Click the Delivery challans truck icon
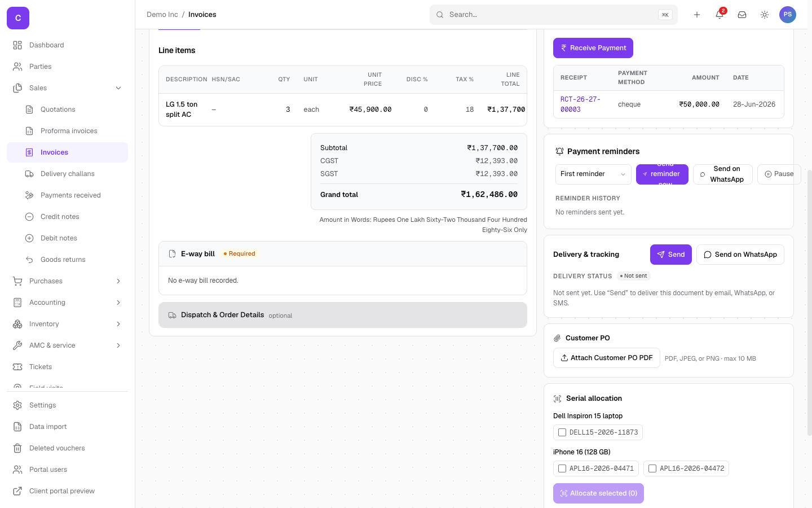The image size is (812, 508). [x=29, y=174]
